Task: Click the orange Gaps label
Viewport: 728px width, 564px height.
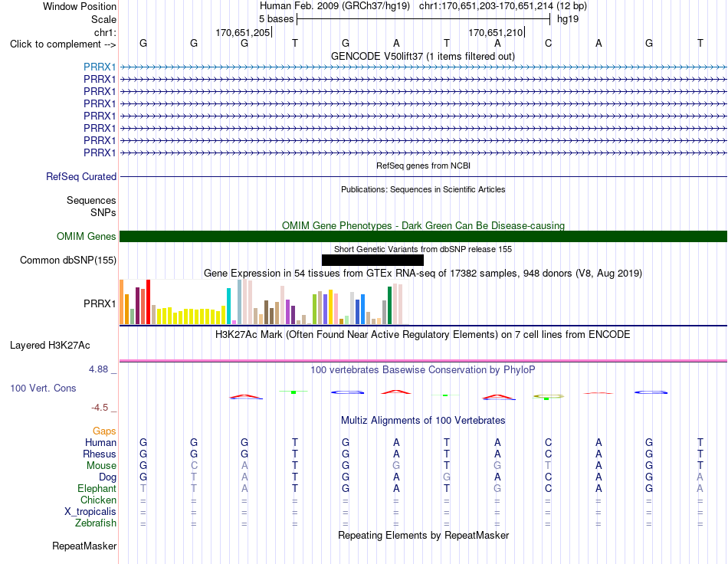Action: point(104,431)
